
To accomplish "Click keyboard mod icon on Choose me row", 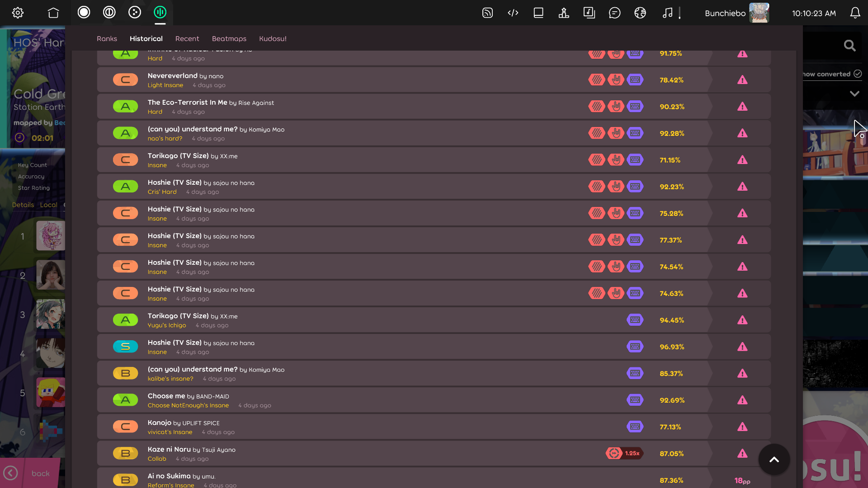I will pyautogui.click(x=635, y=400).
